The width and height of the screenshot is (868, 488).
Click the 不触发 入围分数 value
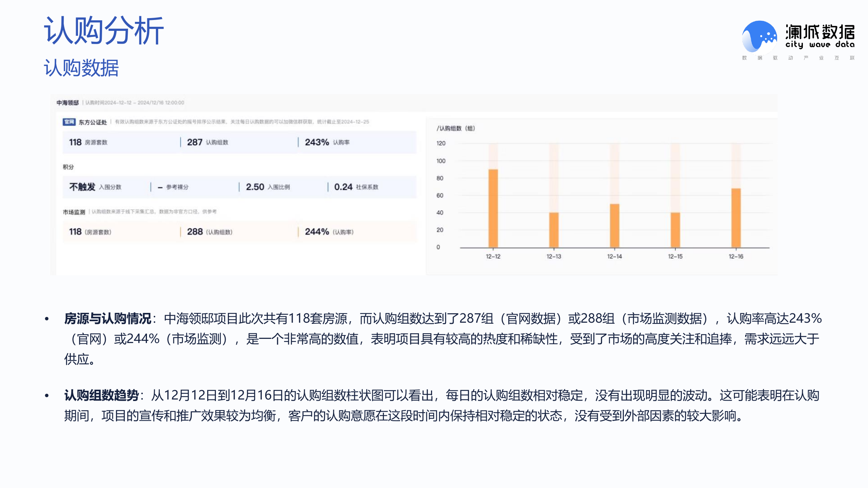95,187
